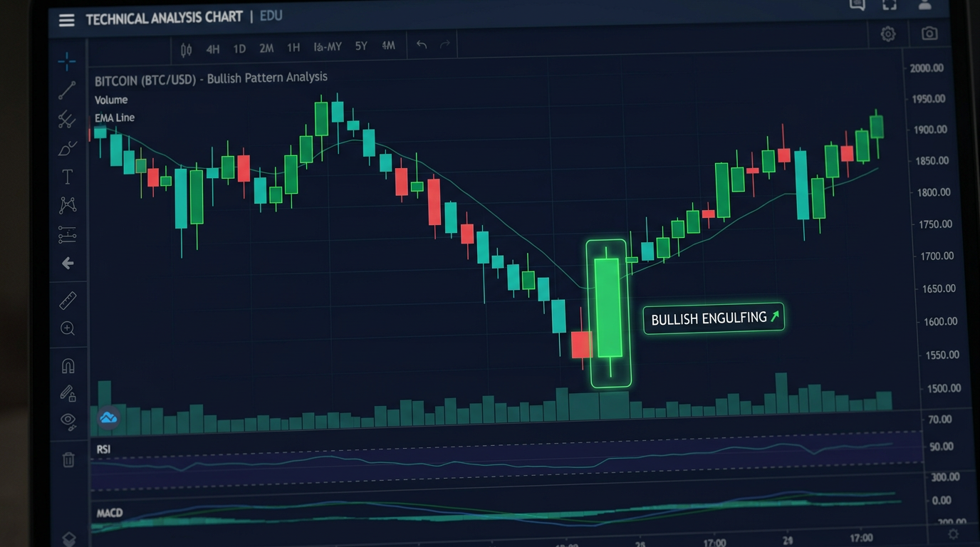The width and height of the screenshot is (980, 547).
Task: Undo the last chart action
Action: pyautogui.click(x=422, y=45)
